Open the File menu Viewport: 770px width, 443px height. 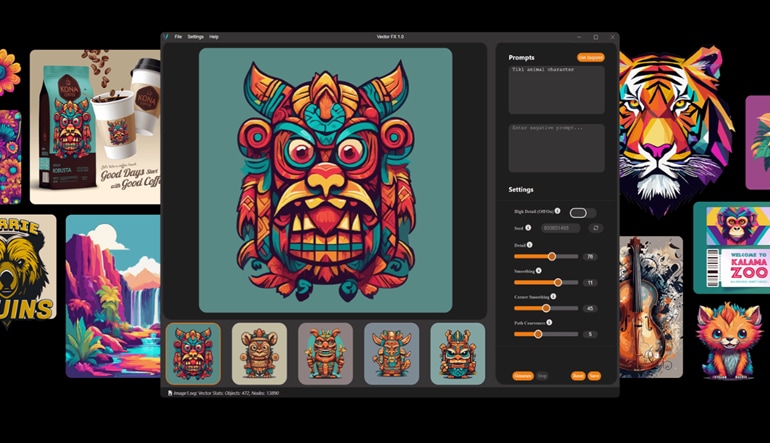click(178, 37)
